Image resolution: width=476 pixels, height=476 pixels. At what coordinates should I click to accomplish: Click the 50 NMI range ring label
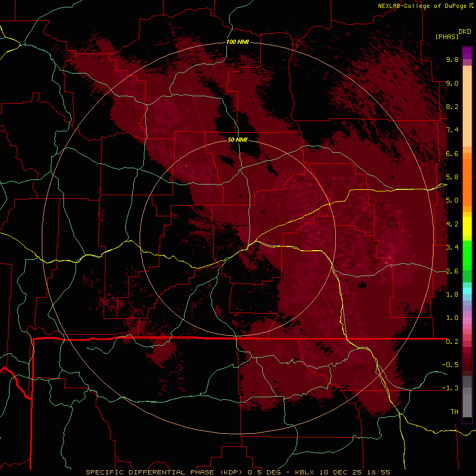(x=237, y=140)
